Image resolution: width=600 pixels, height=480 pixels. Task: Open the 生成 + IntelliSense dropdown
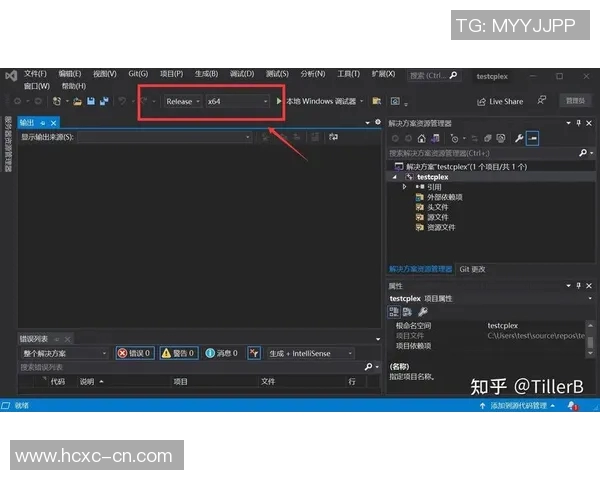[311, 353]
